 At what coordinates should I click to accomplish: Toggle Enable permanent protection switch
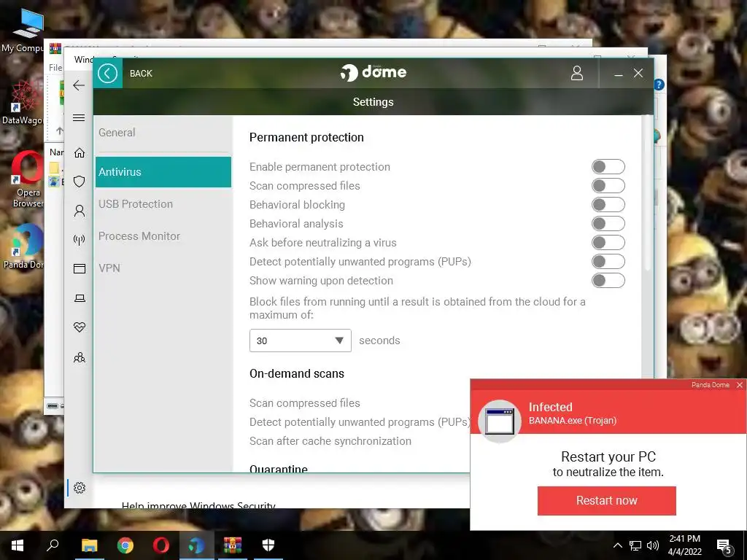[608, 167]
